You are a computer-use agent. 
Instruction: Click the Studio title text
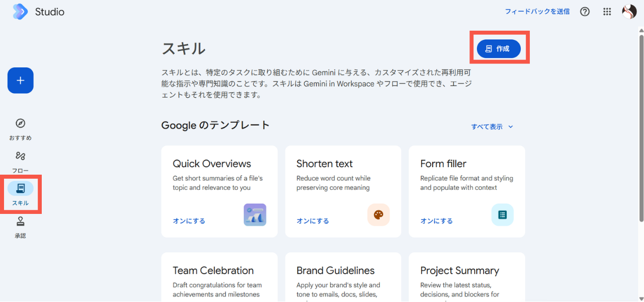[50, 12]
